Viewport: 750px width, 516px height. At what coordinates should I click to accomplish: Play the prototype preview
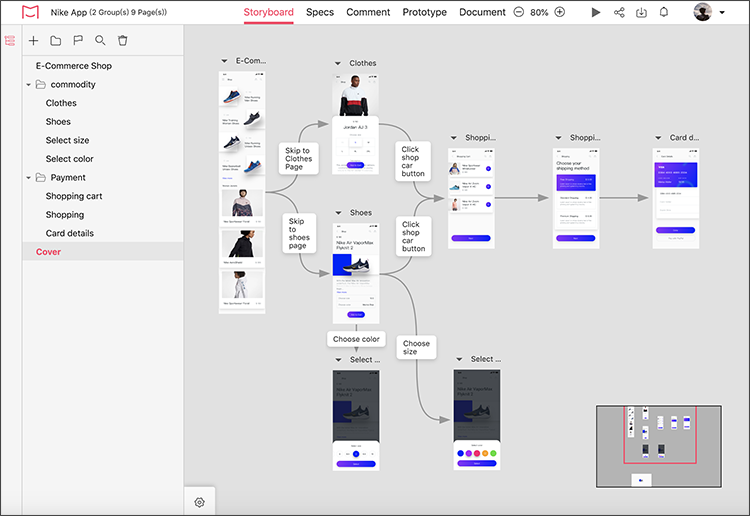(596, 12)
